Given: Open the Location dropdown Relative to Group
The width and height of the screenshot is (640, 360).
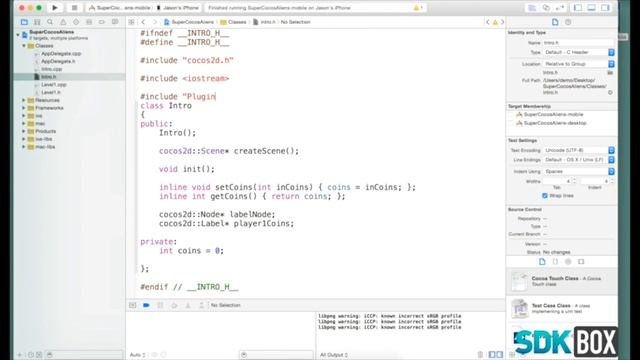Looking at the screenshot, I should click(579, 64).
